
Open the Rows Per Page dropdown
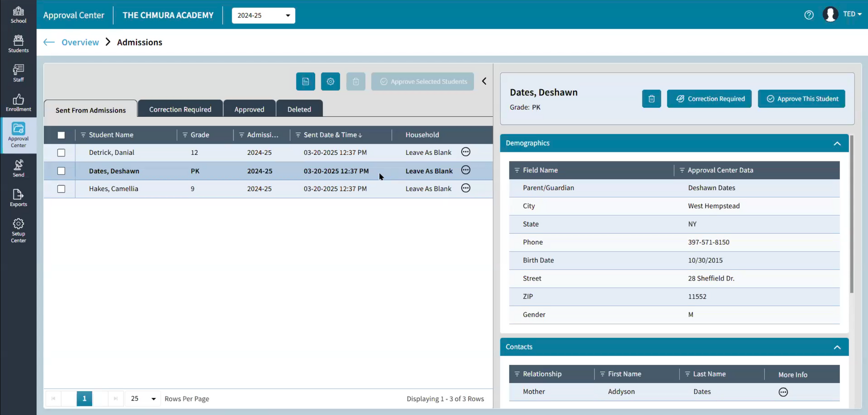(142, 399)
